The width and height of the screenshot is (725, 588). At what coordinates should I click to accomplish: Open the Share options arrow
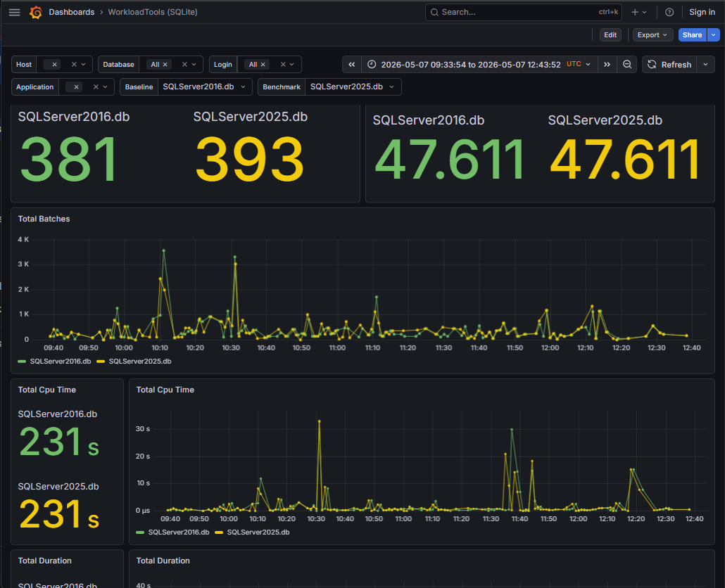(714, 35)
